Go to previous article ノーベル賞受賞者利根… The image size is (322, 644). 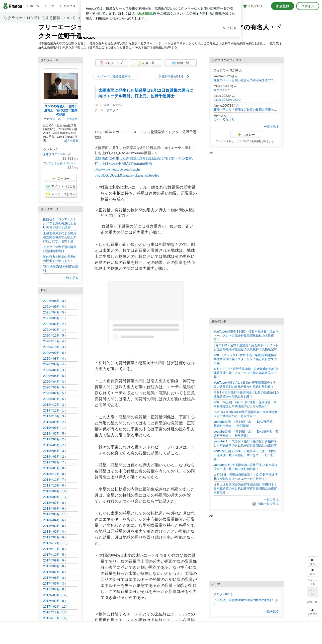click(x=115, y=76)
